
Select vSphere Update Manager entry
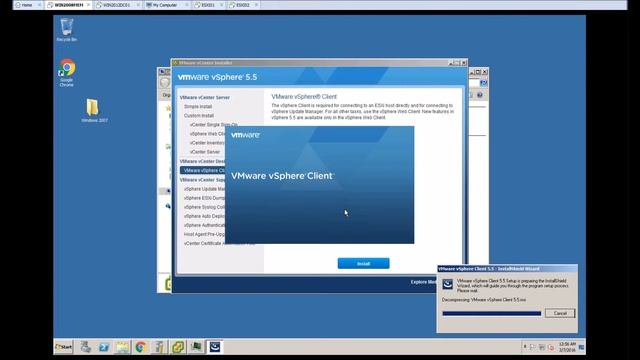204,189
